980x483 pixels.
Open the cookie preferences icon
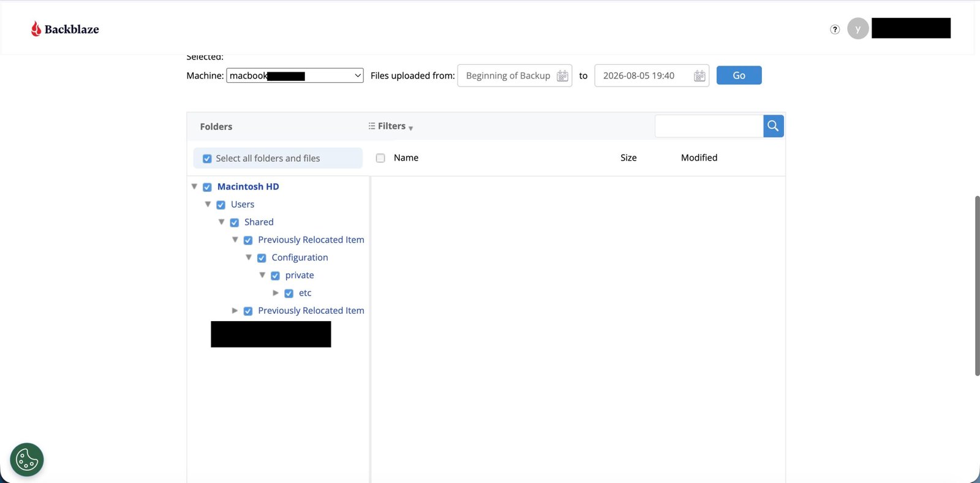coord(27,460)
